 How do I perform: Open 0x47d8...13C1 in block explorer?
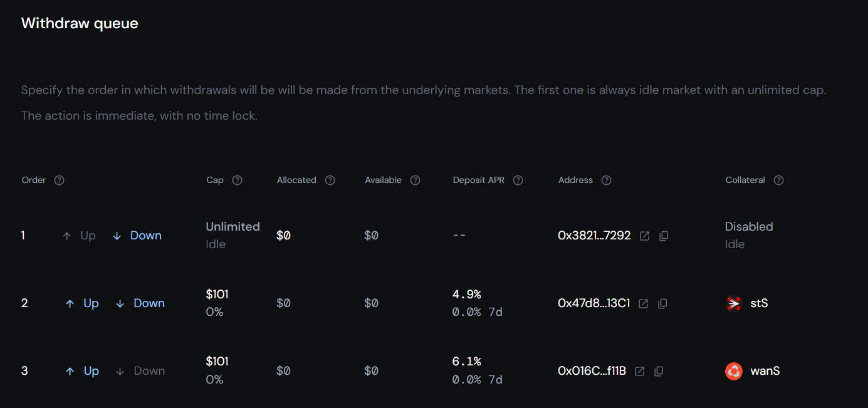[x=643, y=303]
